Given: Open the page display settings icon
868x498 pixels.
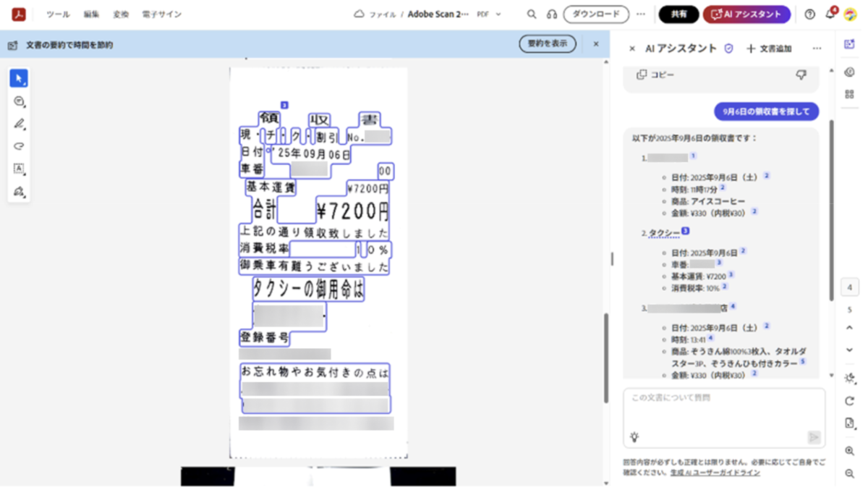Looking at the screenshot, I should (x=850, y=423).
